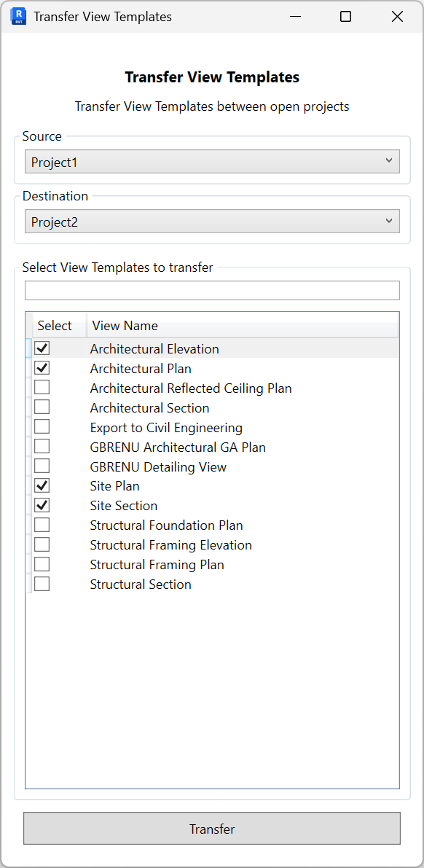The width and height of the screenshot is (424, 868).
Task: Uncheck the Architectural Plan template
Action: click(42, 367)
